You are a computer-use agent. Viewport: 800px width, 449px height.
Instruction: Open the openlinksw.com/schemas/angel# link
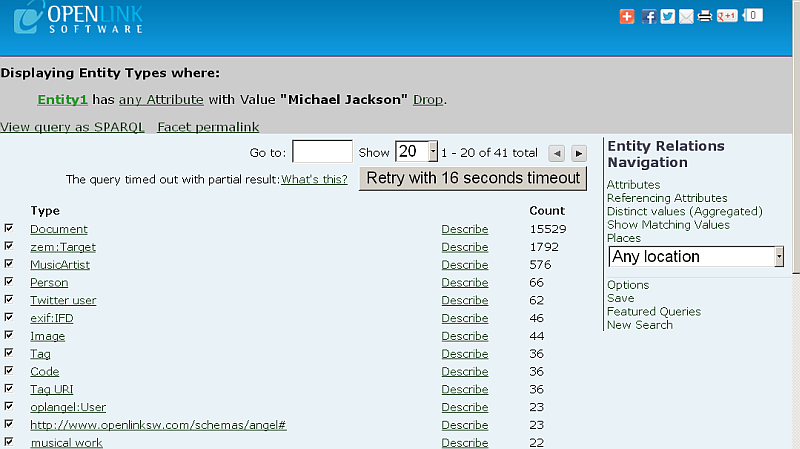click(x=158, y=425)
